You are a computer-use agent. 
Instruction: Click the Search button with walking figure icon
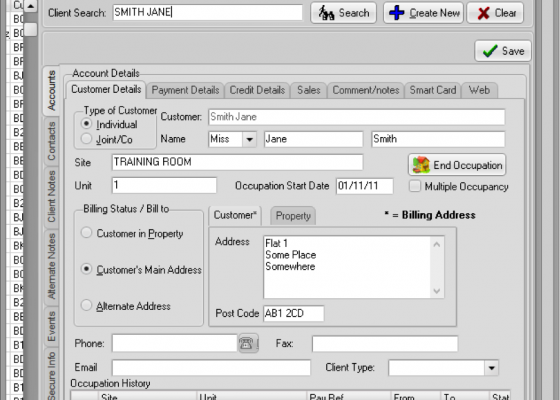pyautogui.click(x=343, y=13)
